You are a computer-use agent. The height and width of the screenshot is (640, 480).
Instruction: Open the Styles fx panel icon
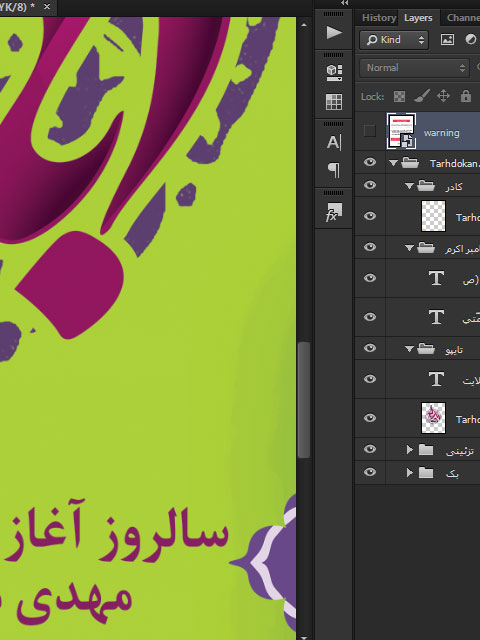pos(334,212)
